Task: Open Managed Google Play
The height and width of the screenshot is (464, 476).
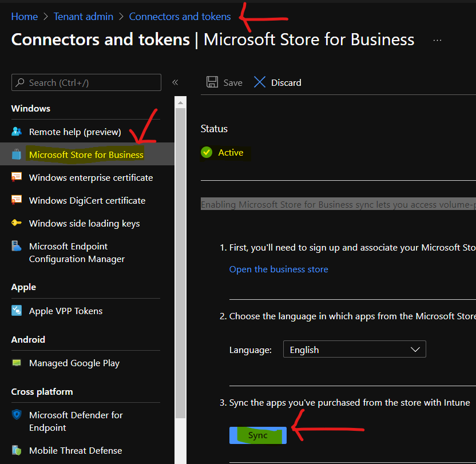Action: [74, 363]
